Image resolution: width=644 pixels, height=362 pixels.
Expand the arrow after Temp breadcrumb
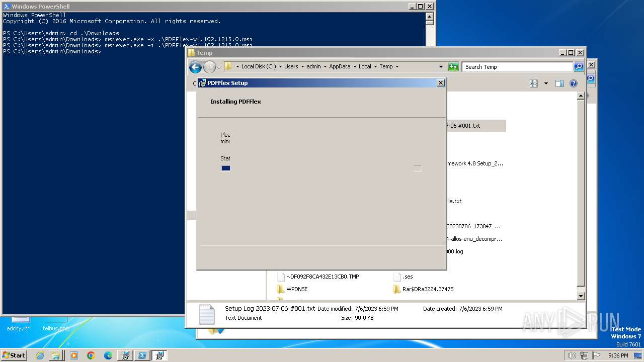[x=397, y=66]
